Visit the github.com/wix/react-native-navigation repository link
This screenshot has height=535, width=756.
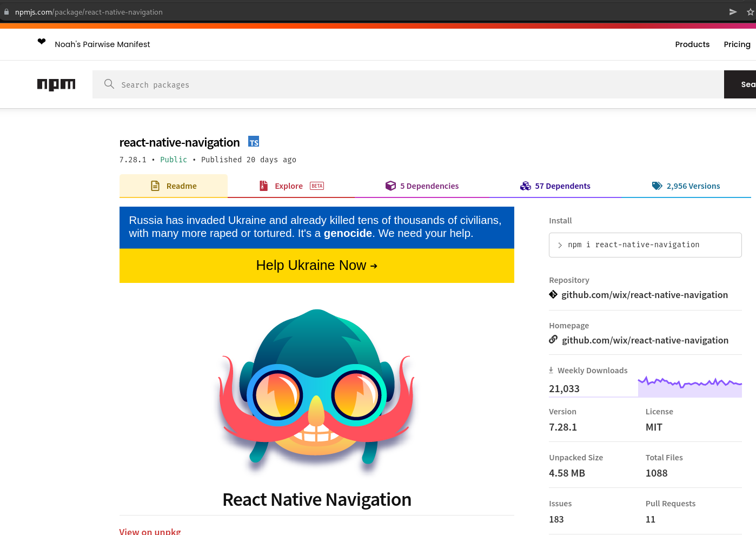[645, 294]
